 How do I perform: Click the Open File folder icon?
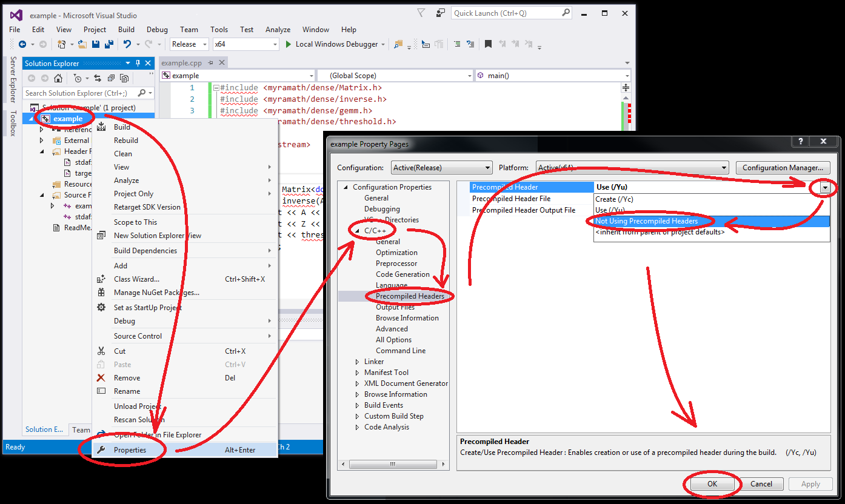click(82, 44)
